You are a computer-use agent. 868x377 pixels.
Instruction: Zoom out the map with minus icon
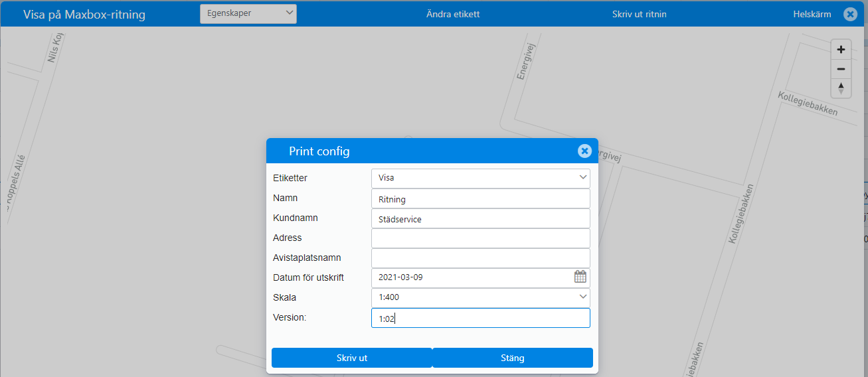point(841,69)
